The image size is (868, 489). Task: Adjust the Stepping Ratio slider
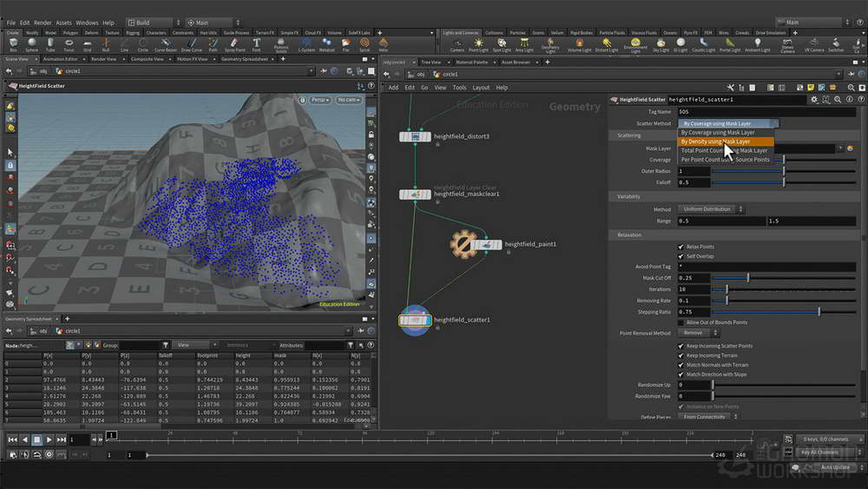coord(785,313)
